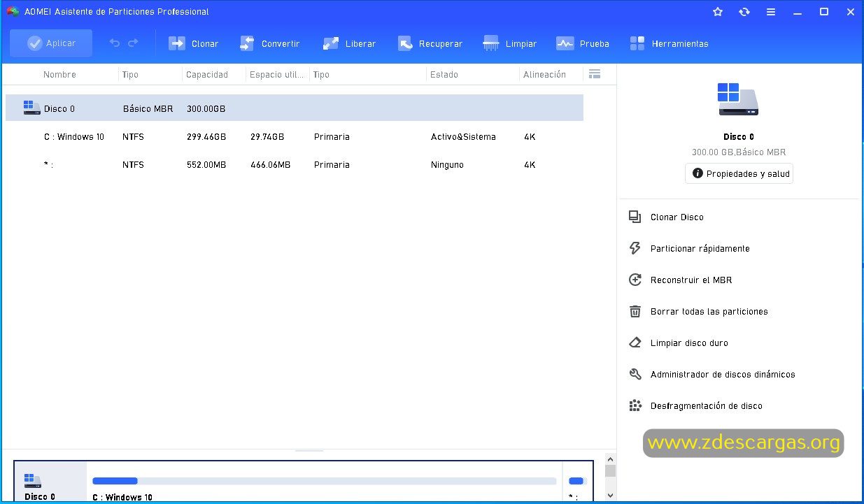This screenshot has height=504, width=864.
Task: Open the column settings list icon
Action: click(x=595, y=74)
